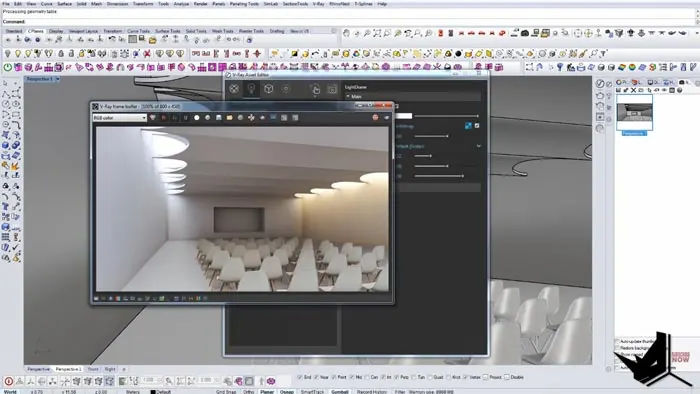Click the texture map button in Asset Editor
700x394 pixels.
tap(468, 126)
